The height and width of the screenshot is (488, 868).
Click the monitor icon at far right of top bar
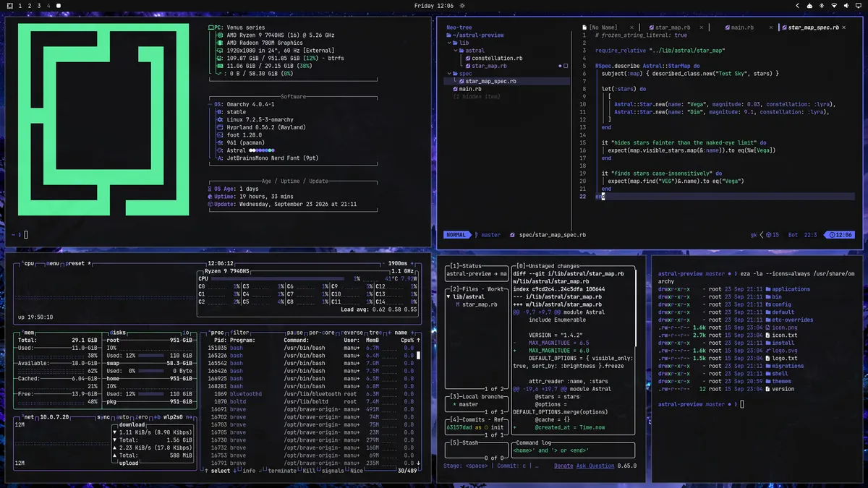[859, 6]
